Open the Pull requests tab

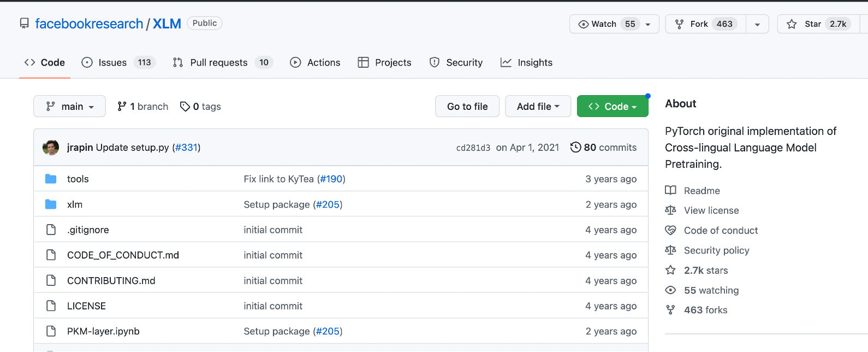coord(223,62)
